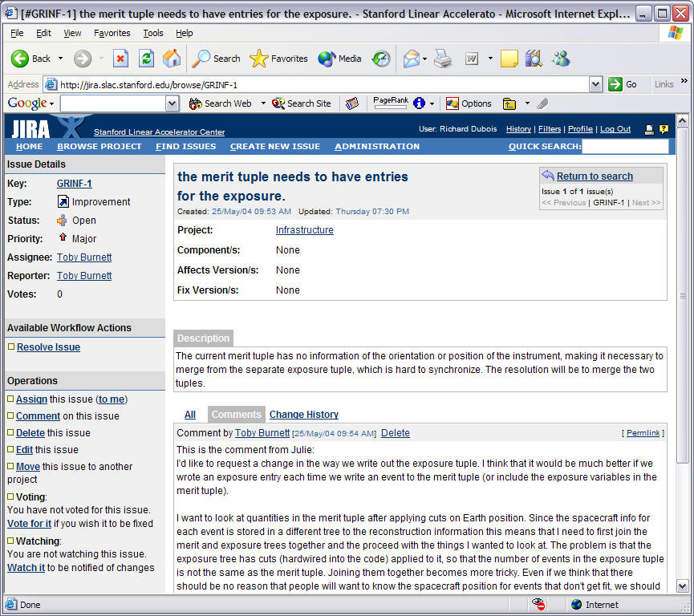Click the GRINF-1 issue key link
The image size is (694, 616).
click(x=75, y=184)
